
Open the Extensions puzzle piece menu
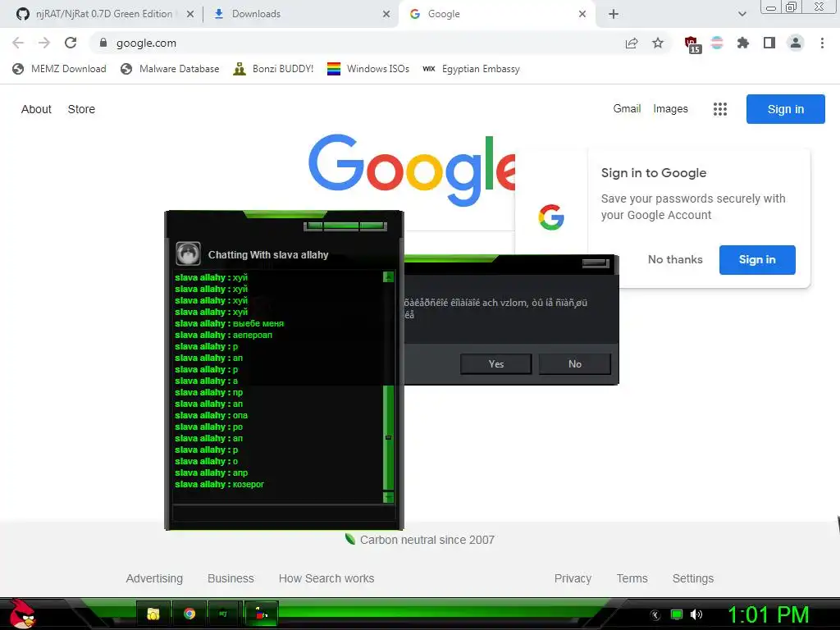point(742,43)
